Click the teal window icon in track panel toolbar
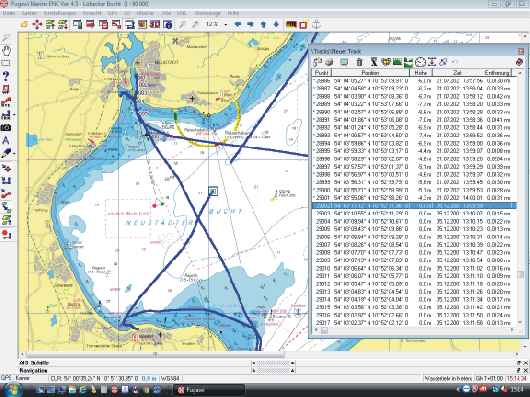This screenshot has width=530, height=397. (344, 62)
